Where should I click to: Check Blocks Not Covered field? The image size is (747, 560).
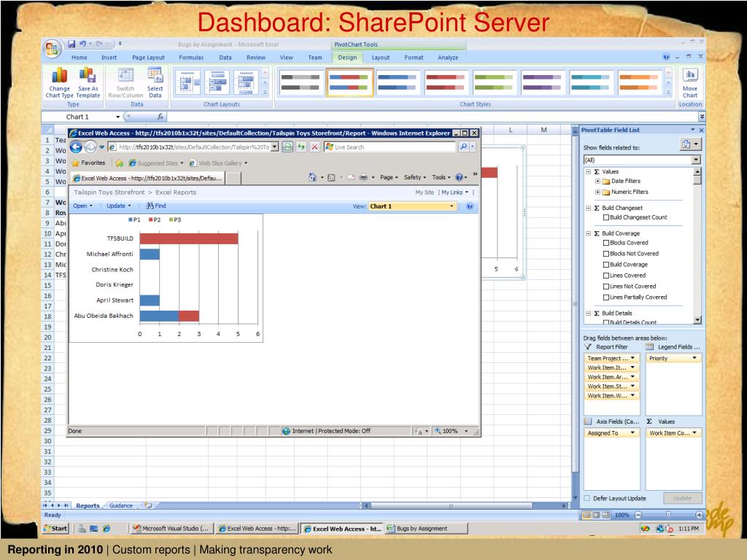[606, 254]
